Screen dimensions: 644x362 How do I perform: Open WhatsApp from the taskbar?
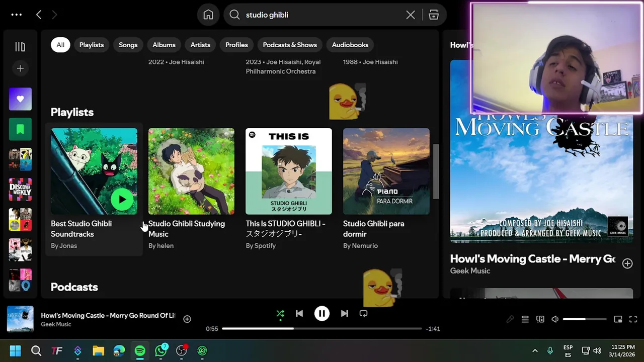pos(160,350)
